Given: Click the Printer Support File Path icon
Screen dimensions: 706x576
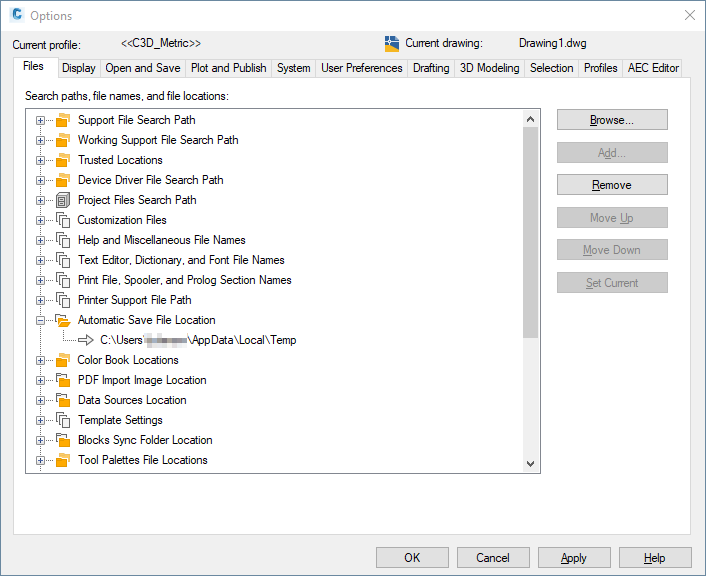Looking at the screenshot, I should click(63, 300).
